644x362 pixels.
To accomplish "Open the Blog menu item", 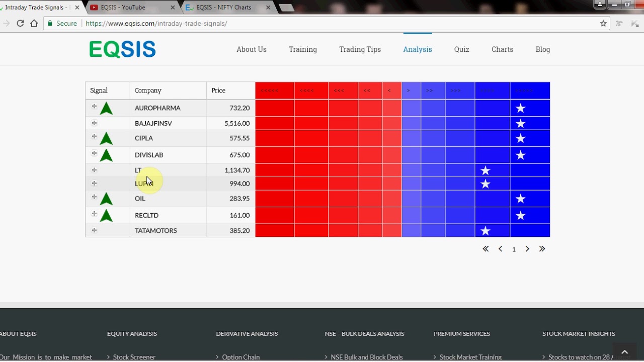I will (543, 49).
